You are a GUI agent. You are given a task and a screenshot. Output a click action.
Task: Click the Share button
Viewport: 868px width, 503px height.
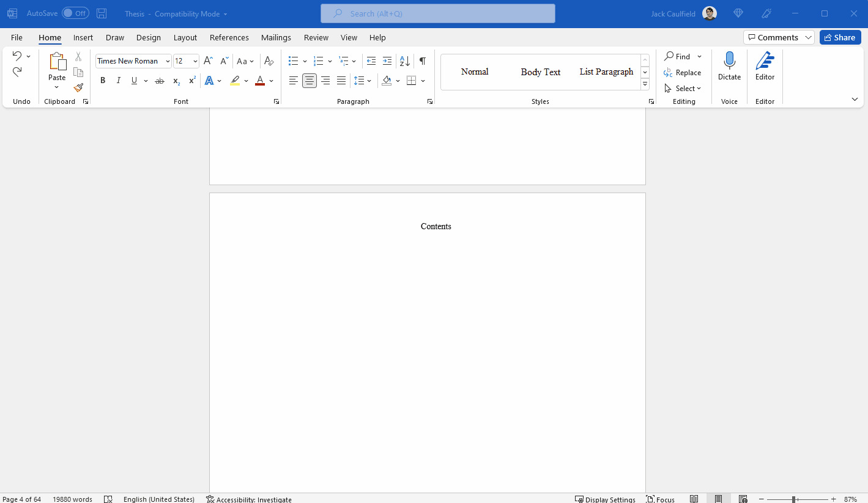click(x=840, y=37)
